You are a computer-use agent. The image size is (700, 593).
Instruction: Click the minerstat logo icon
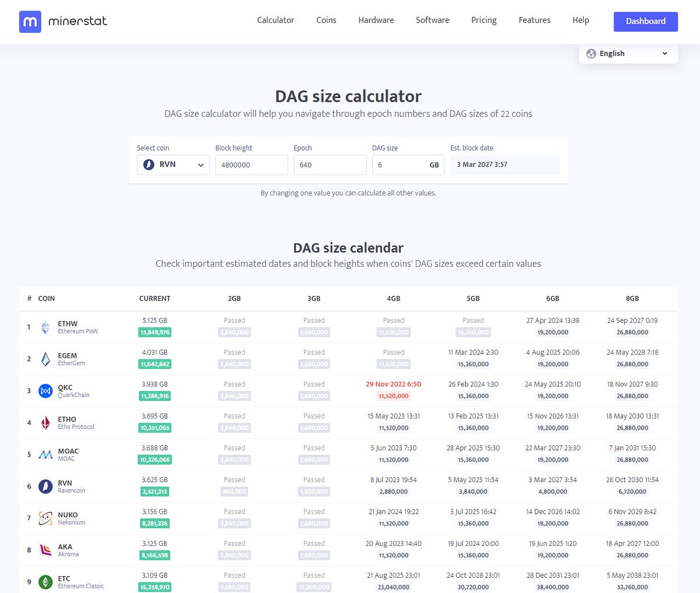[30, 22]
